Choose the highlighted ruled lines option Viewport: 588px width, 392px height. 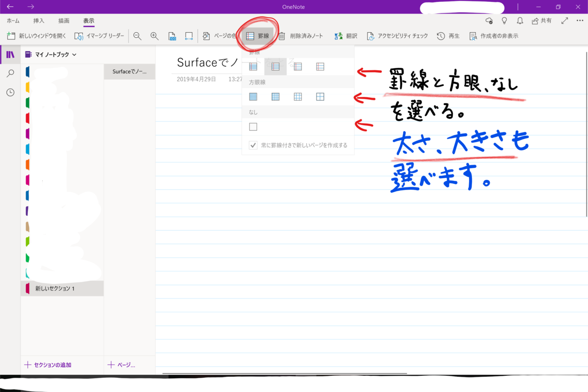(275, 66)
